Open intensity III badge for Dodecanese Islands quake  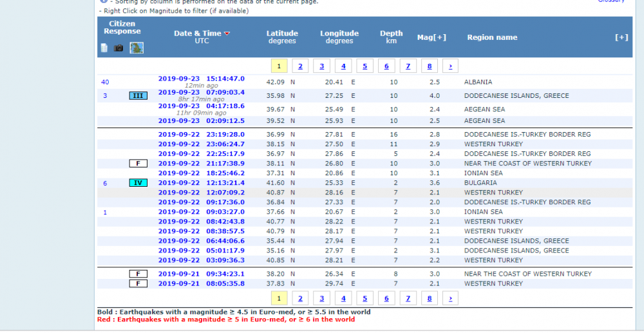pyautogui.click(x=138, y=96)
